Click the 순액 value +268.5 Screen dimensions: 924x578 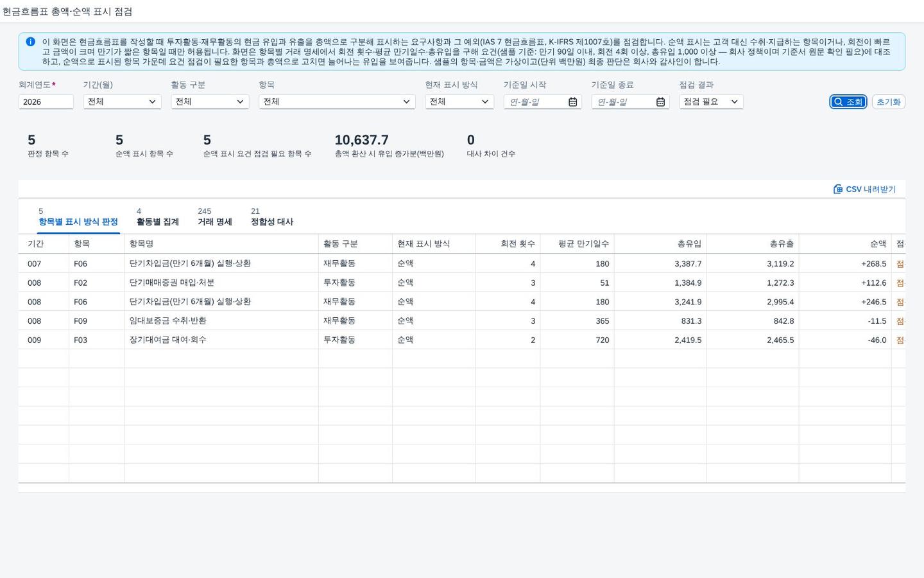click(x=874, y=264)
